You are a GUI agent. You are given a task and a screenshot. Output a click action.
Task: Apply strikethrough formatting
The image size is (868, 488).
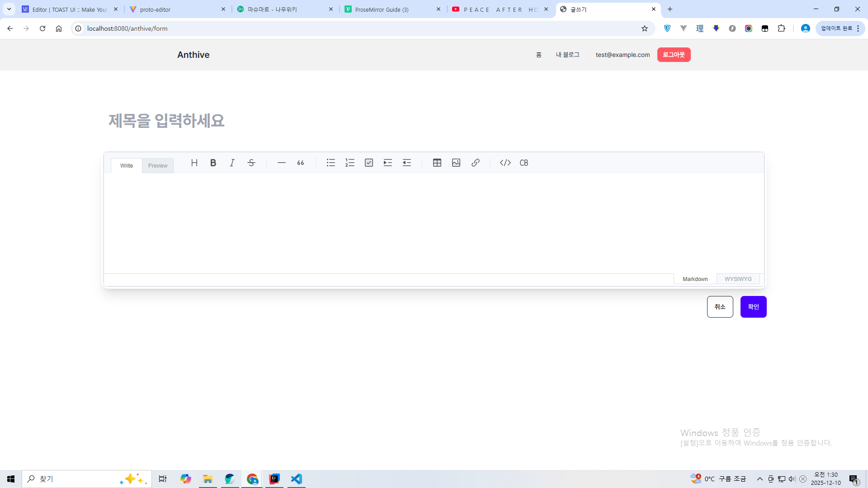[251, 163]
